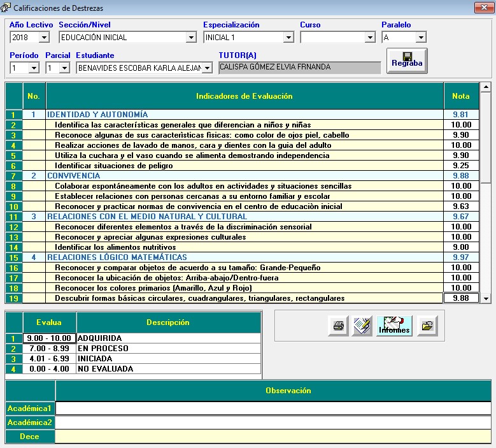
Task: Expand the Sección/Nivel combo box
Action: tap(191, 38)
